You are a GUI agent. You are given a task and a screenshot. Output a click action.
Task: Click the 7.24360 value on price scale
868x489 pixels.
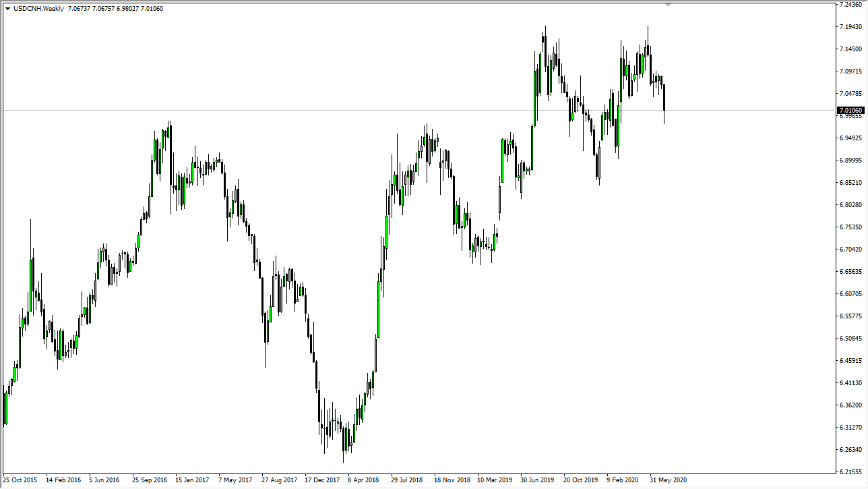tap(852, 5)
